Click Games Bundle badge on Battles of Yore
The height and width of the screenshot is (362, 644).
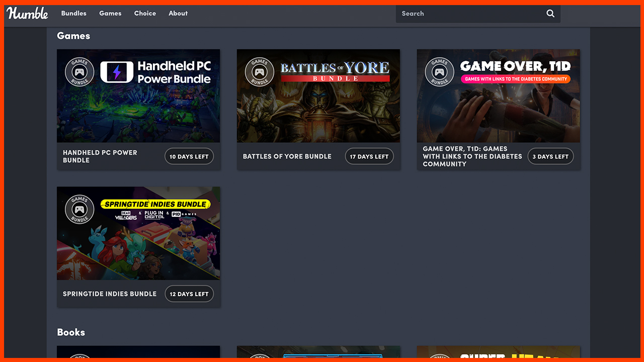(x=260, y=72)
